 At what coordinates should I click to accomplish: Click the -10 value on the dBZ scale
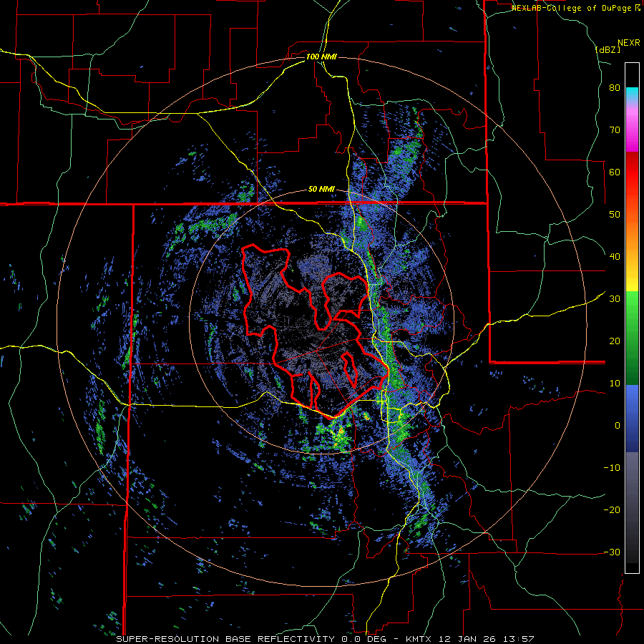point(612,467)
